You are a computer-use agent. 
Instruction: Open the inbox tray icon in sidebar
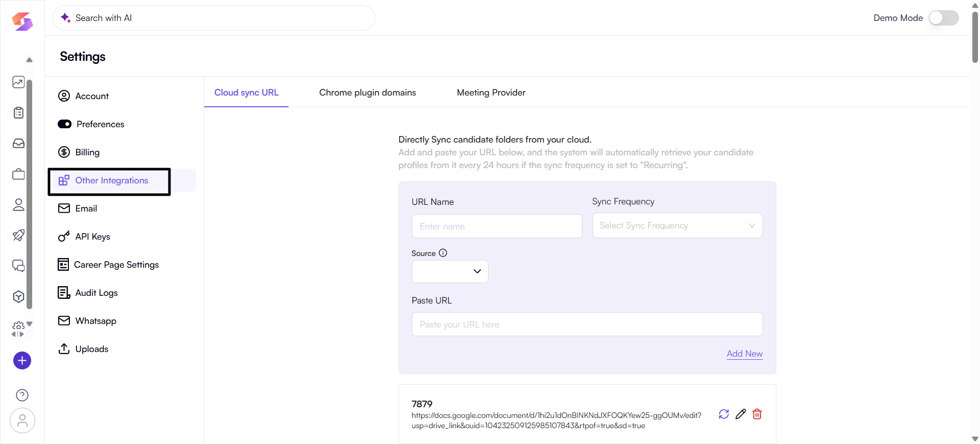coord(18,144)
